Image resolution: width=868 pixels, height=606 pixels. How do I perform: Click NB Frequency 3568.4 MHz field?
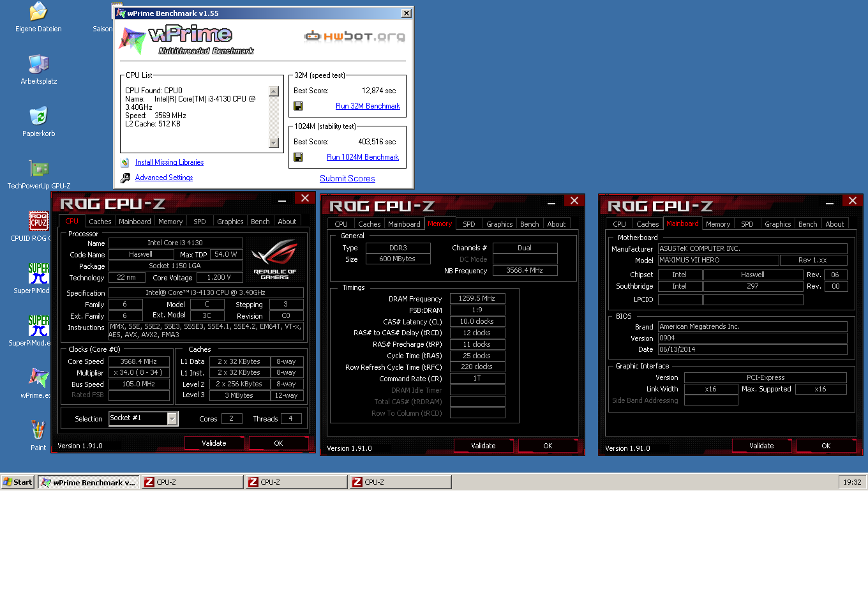525,271
